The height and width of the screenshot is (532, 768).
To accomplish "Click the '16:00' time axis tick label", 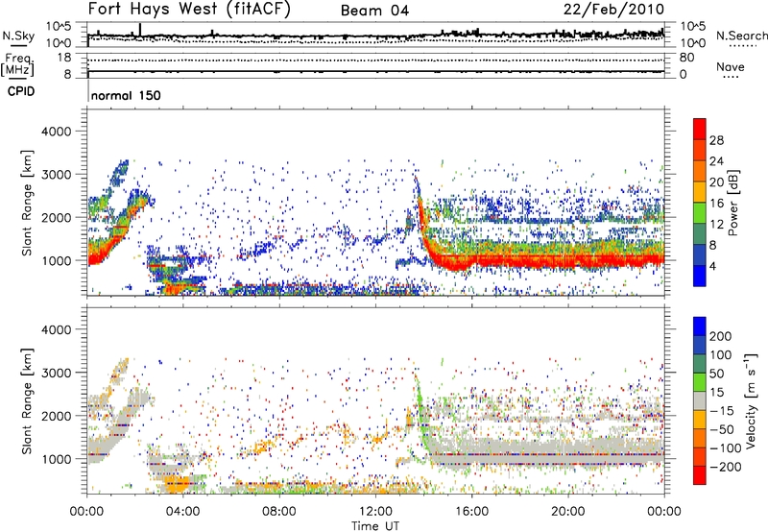I will coord(471,512).
